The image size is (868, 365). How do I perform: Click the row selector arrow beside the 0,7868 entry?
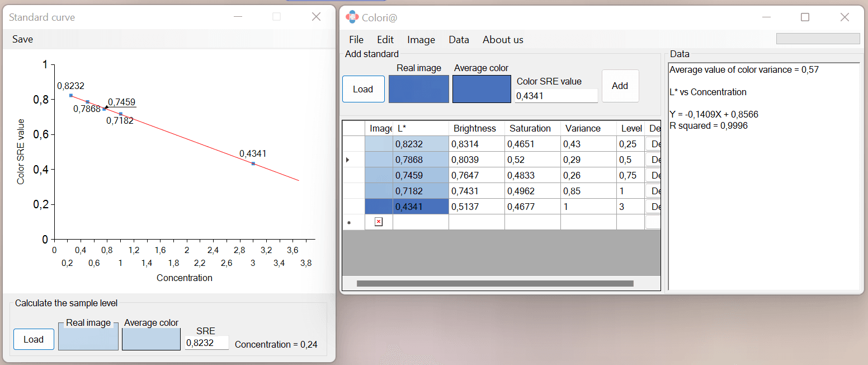coord(348,159)
